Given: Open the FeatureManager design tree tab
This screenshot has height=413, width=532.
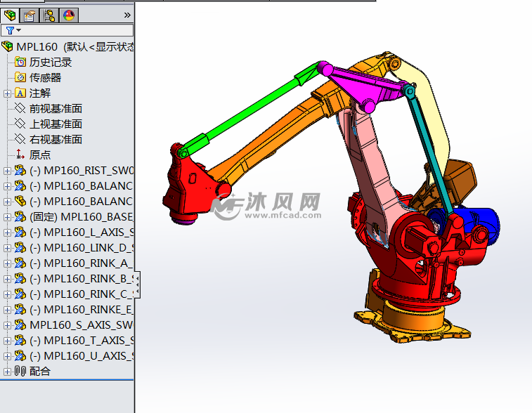Looking at the screenshot, I should [x=10, y=15].
